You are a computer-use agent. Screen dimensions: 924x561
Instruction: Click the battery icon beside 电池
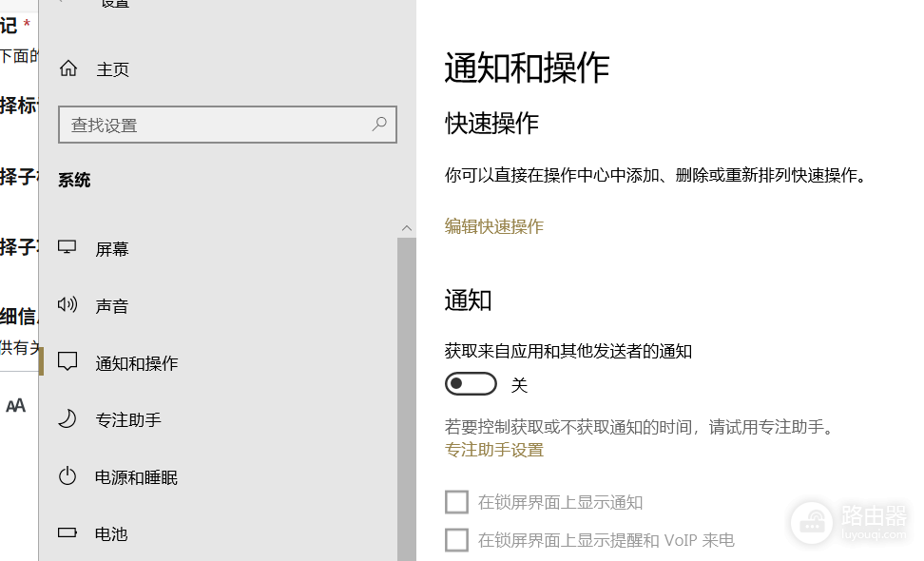pos(67,533)
